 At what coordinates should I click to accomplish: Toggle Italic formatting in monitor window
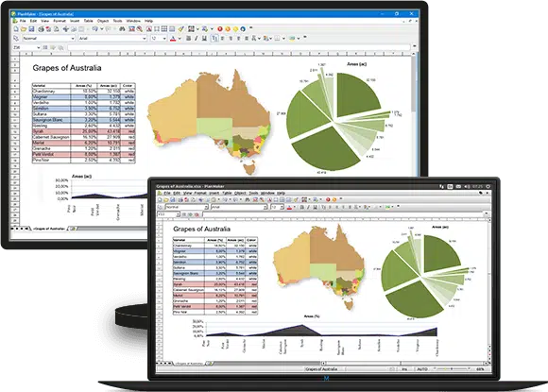tap(197, 39)
